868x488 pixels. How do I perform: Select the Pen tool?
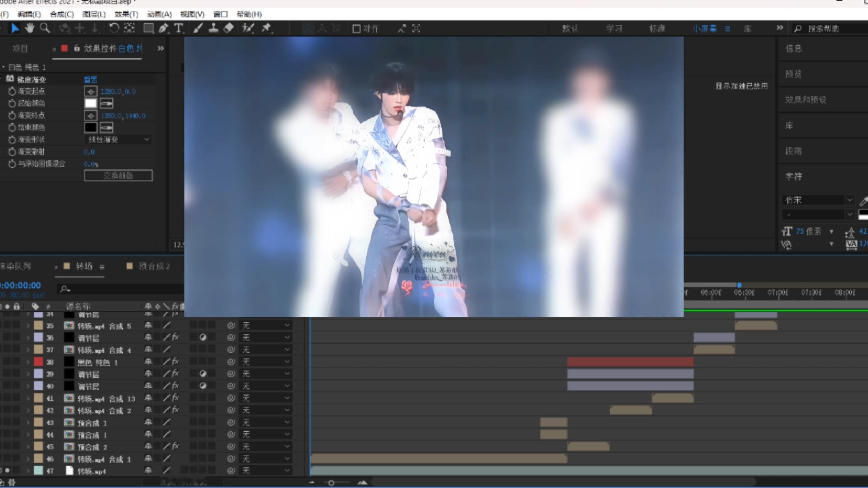[163, 28]
